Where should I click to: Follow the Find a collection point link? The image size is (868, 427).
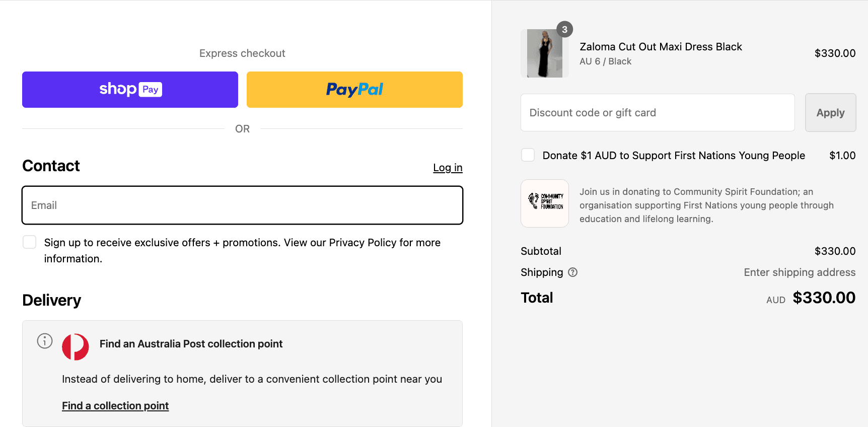coord(115,406)
